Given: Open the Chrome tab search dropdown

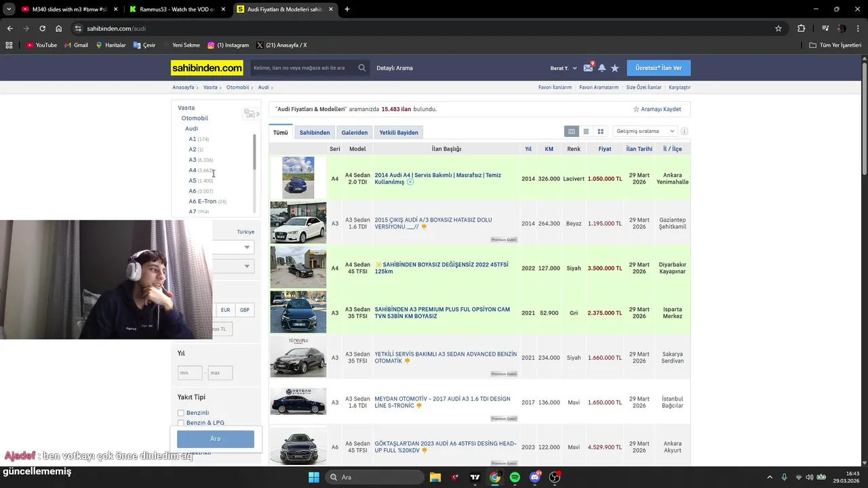Looking at the screenshot, I should (9, 9).
